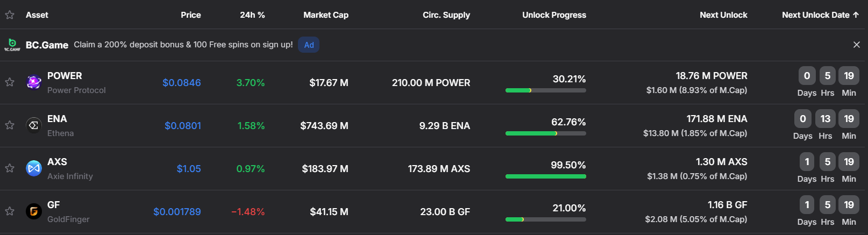Click the Ethena ENA logo icon
The image size is (868, 235).
(x=34, y=125)
